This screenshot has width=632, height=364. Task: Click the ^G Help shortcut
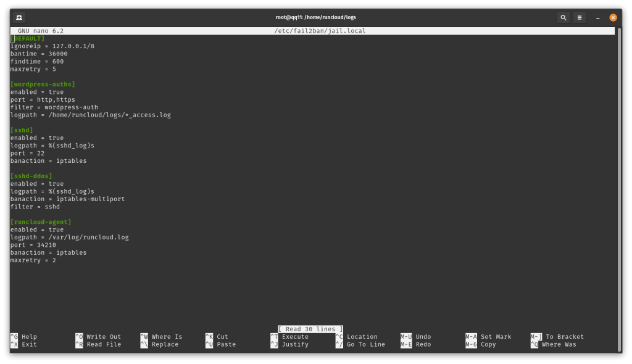[23, 337]
